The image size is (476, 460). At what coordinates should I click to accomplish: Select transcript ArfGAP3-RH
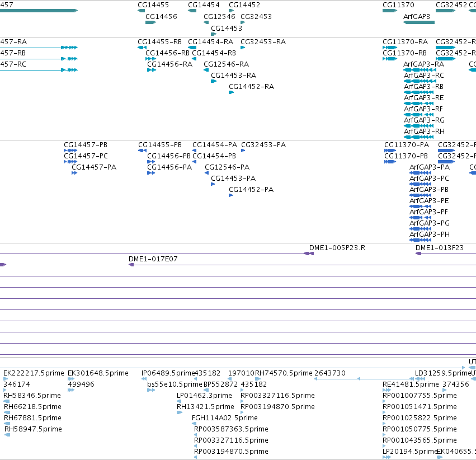click(x=424, y=132)
